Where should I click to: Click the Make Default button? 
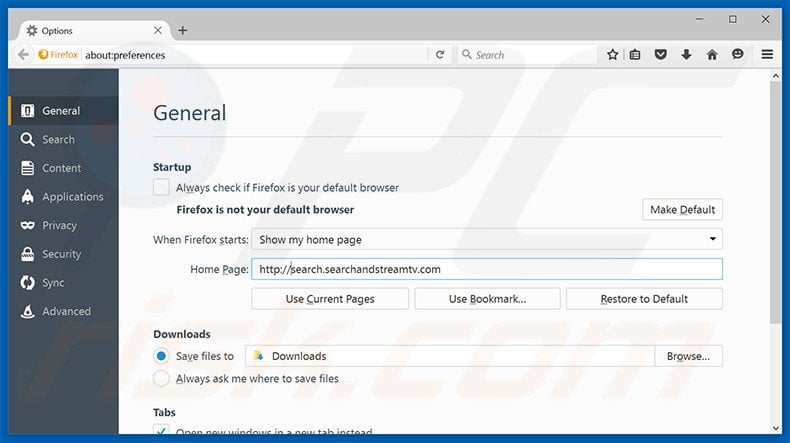coord(682,210)
